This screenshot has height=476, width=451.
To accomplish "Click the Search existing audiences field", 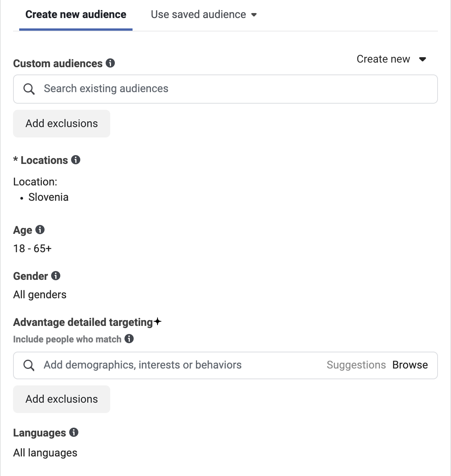I will tap(225, 89).
